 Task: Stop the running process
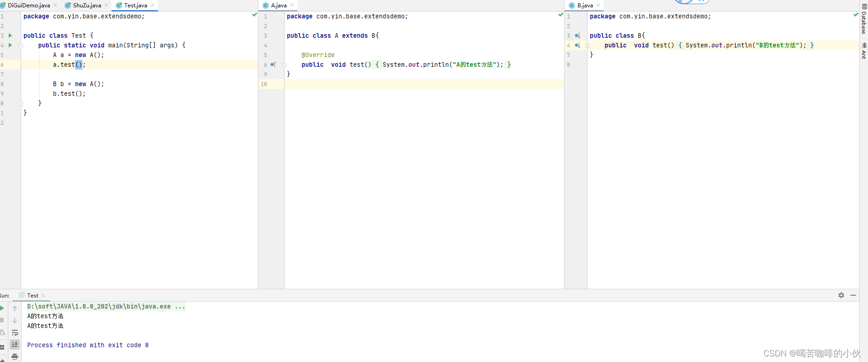2,320
